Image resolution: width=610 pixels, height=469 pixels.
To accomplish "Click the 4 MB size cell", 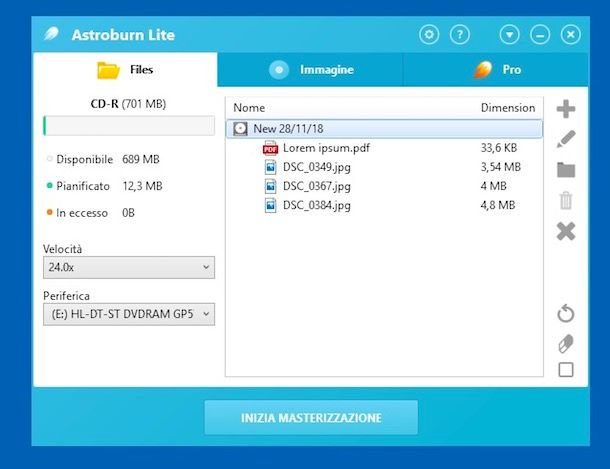I will 494,186.
